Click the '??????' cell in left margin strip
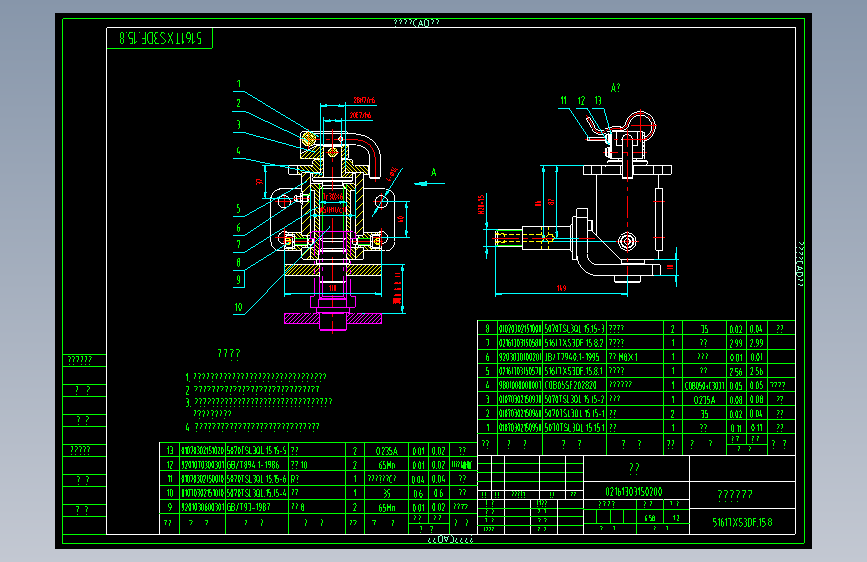Image resolution: width=867 pixels, height=562 pixels. tap(80, 361)
